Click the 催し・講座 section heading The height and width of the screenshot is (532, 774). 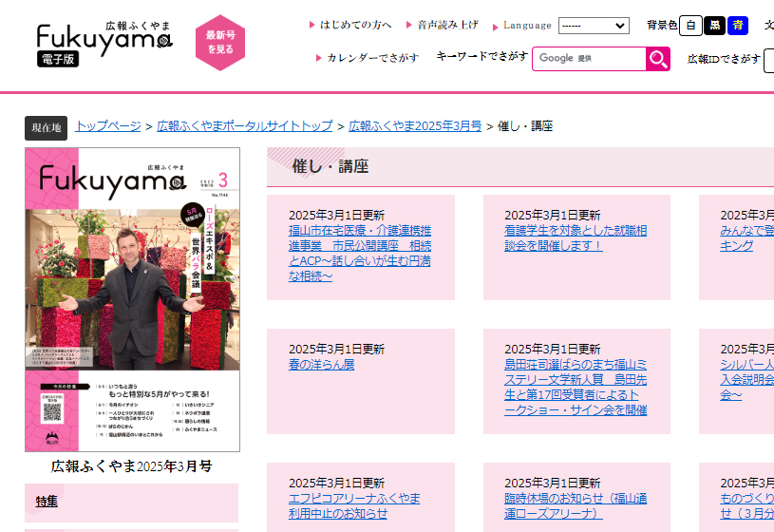[x=330, y=166]
